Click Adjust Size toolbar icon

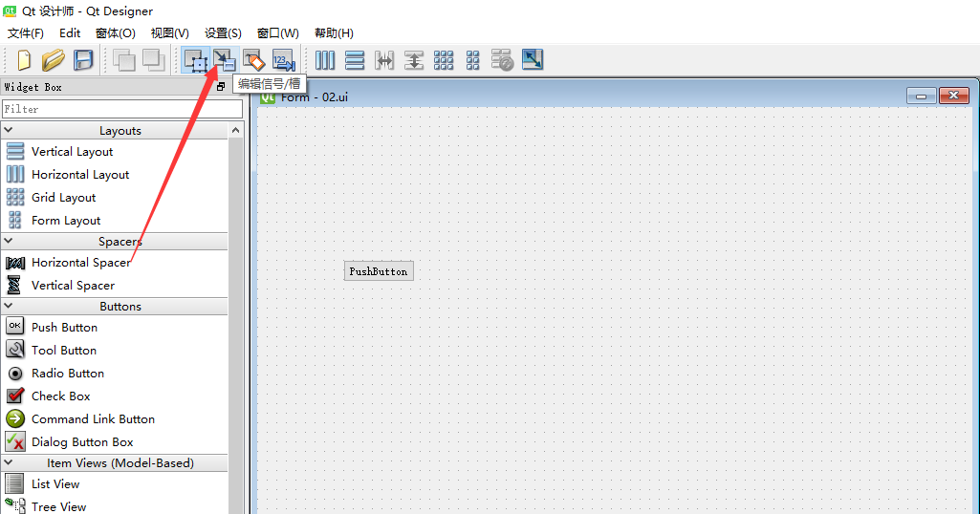[x=533, y=60]
